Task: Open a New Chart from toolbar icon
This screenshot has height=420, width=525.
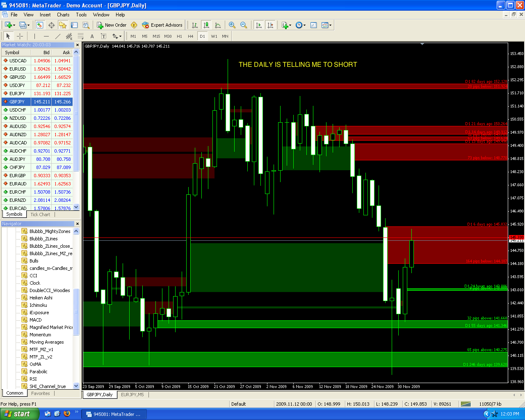Action: pos(8,25)
